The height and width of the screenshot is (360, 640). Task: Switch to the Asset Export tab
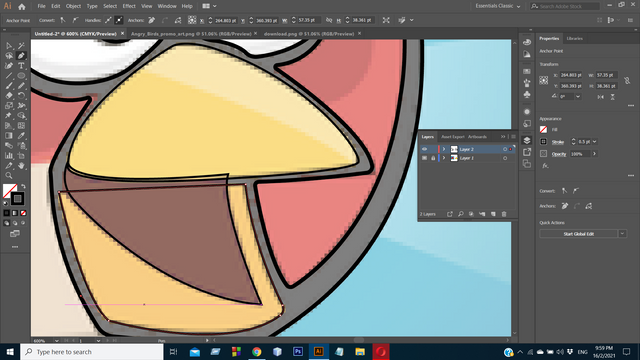tap(453, 137)
